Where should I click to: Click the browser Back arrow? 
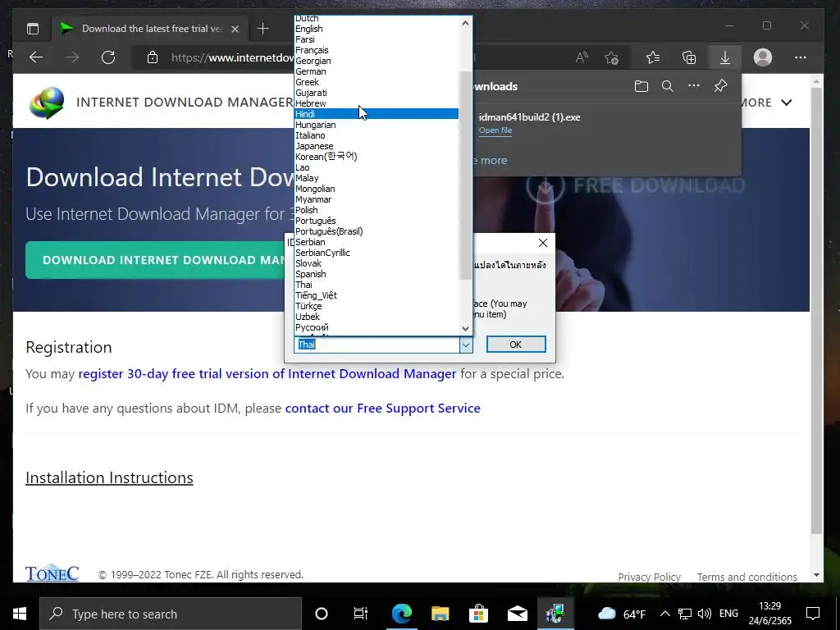click(36, 57)
